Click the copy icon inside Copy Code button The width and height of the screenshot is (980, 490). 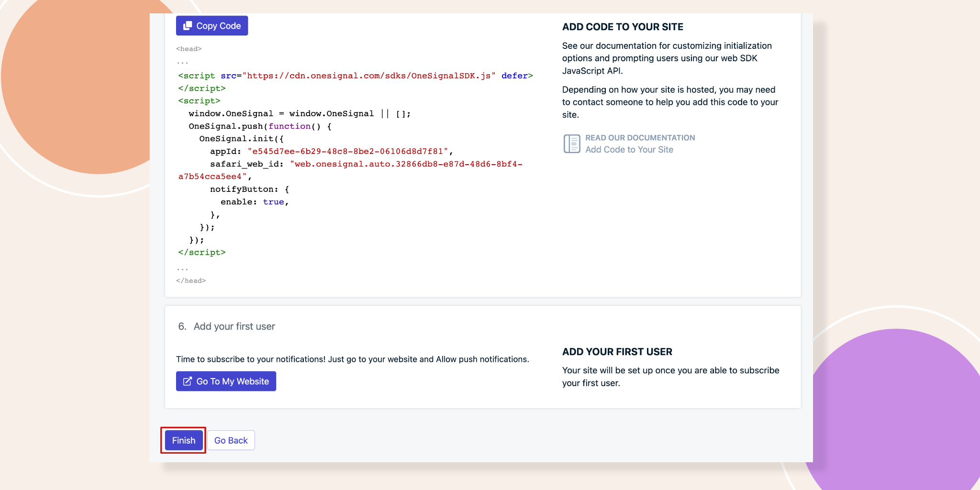[x=188, y=25]
